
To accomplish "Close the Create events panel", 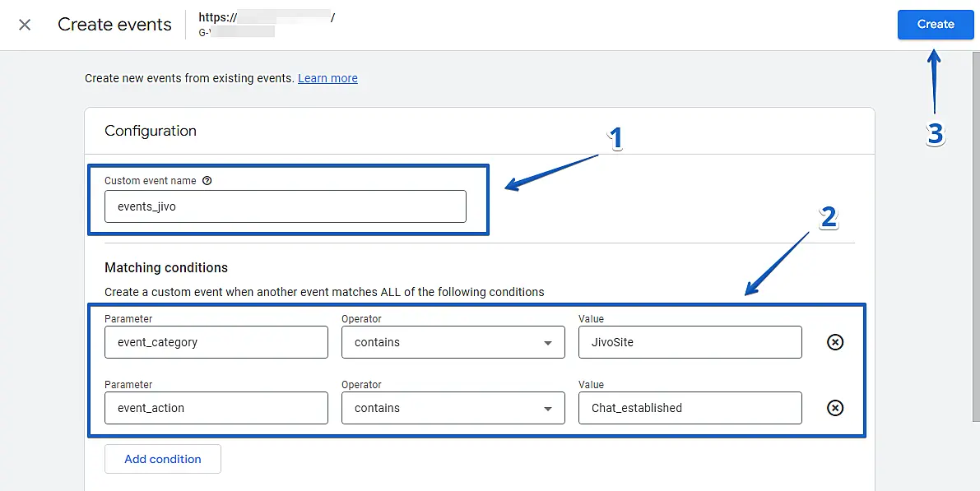I will click(x=25, y=25).
